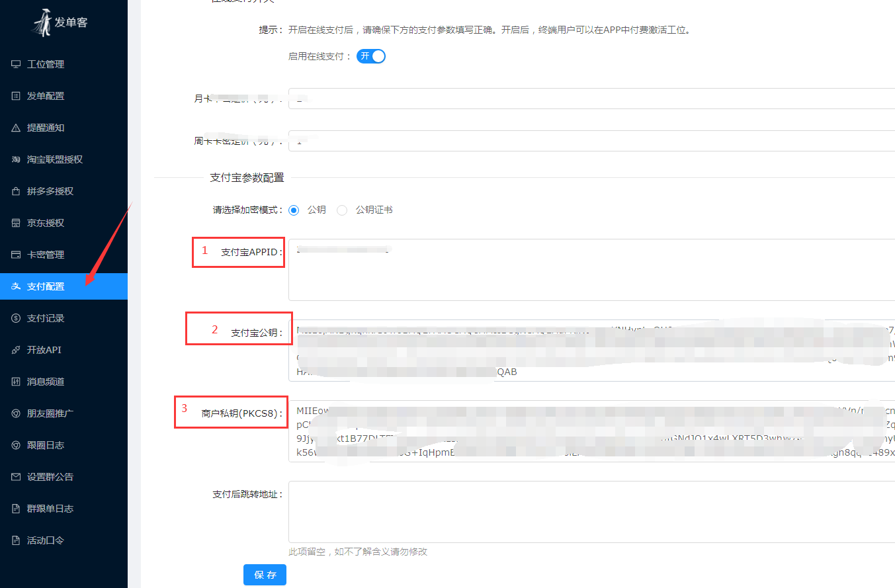This screenshot has height=588, width=895.
Task: Open 拼多多授权 menu entry
Action: 64,191
